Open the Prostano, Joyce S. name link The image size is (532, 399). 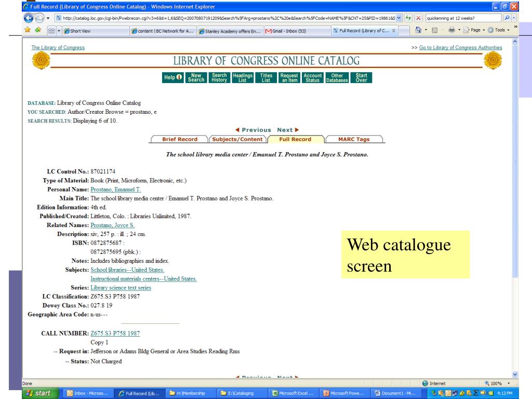pyautogui.click(x=112, y=225)
